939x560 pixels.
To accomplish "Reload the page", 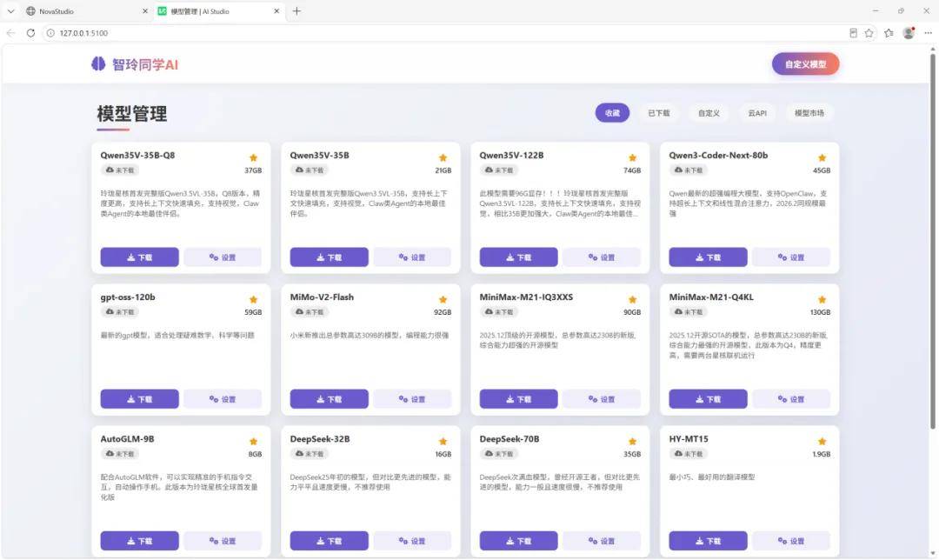I will (30, 33).
